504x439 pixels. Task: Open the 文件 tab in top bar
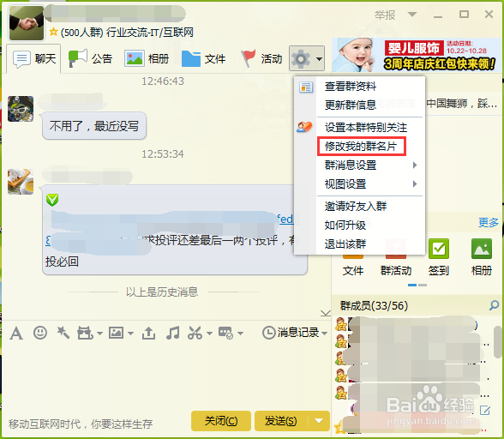[203, 59]
